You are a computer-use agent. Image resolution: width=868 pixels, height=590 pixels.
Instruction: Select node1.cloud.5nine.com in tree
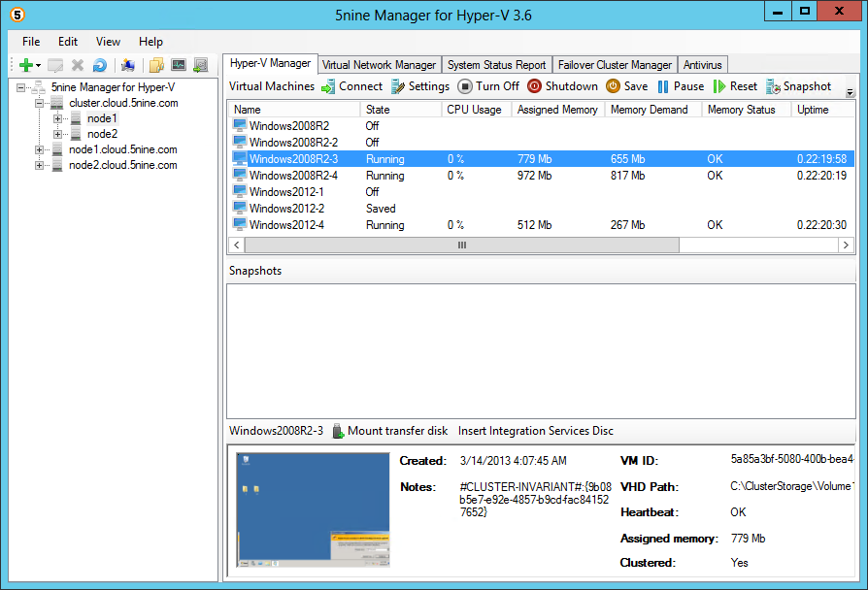click(123, 149)
